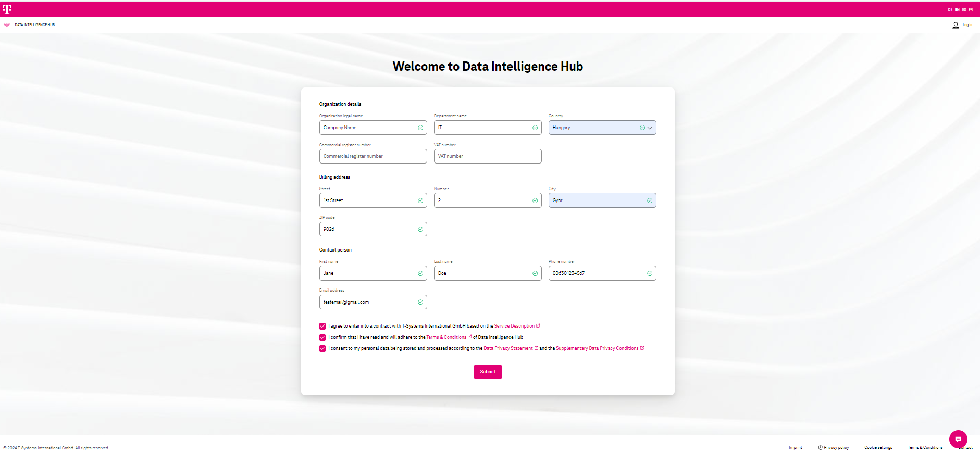
Task: Uncheck the personal data consent checkbox
Action: [322, 348]
